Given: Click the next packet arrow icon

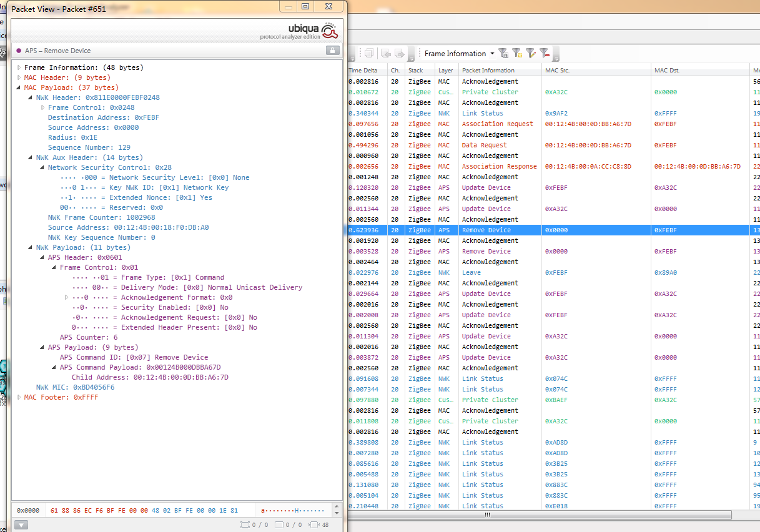Looking at the screenshot, I should [399, 54].
